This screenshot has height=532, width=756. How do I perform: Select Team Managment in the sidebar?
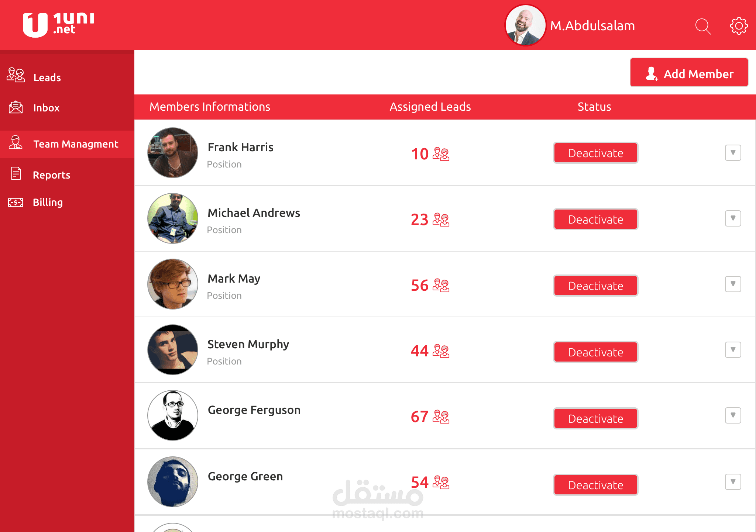[x=67, y=144]
